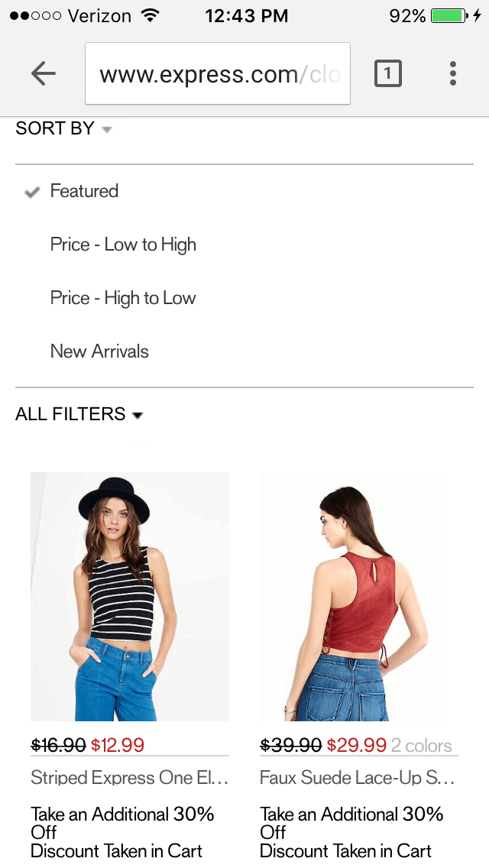The width and height of the screenshot is (489, 868).
Task: Click the www.express.com address bar
Action: tap(218, 73)
